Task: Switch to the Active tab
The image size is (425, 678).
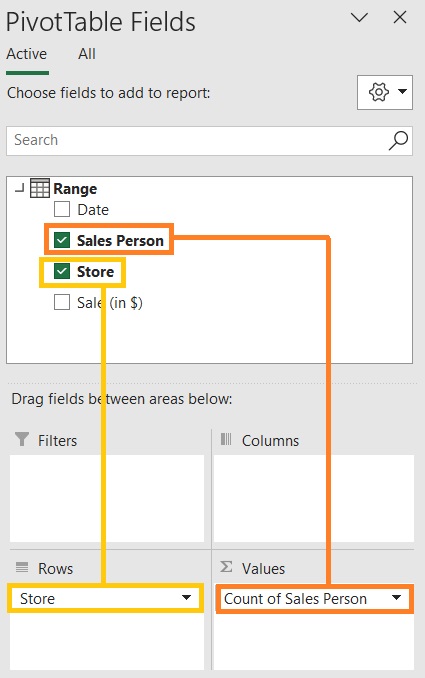Action: click(x=26, y=54)
